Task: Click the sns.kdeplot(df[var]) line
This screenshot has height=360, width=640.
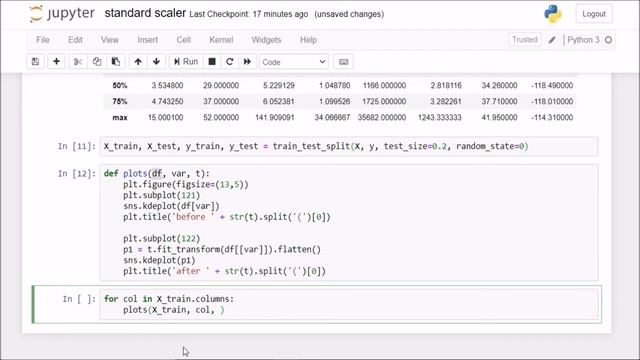Action: pyautogui.click(x=171, y=206)
